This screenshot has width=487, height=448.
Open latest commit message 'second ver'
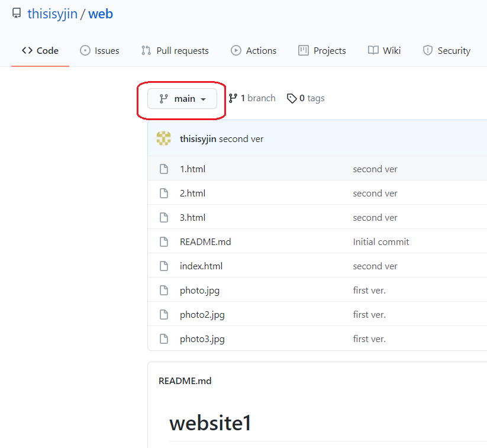point(241,139)
